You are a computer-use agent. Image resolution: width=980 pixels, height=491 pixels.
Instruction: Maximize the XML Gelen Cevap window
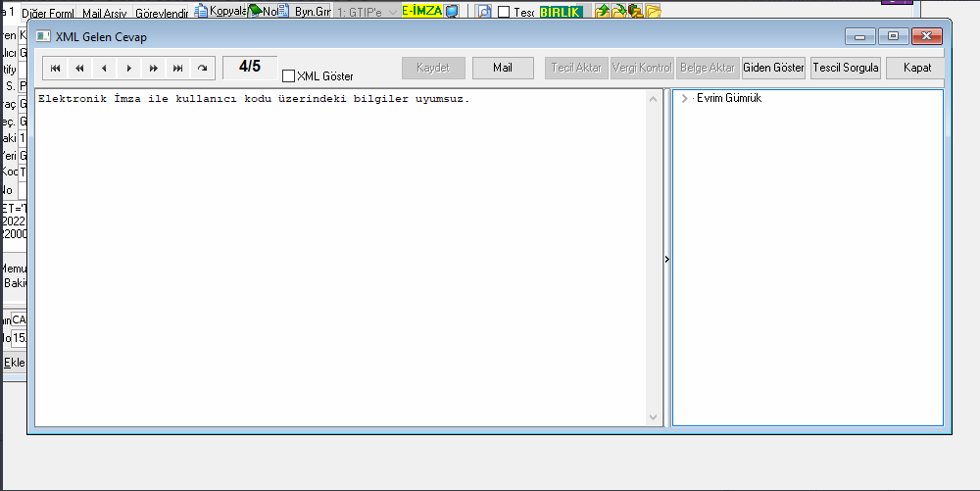(x=893, y=36)
